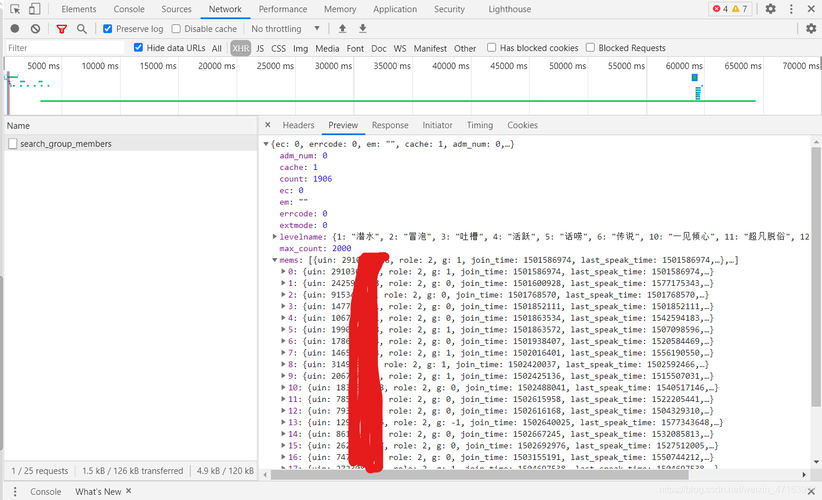Click the red error count badge
Viewport: 822px width, 500px height.
click(720, 9)
